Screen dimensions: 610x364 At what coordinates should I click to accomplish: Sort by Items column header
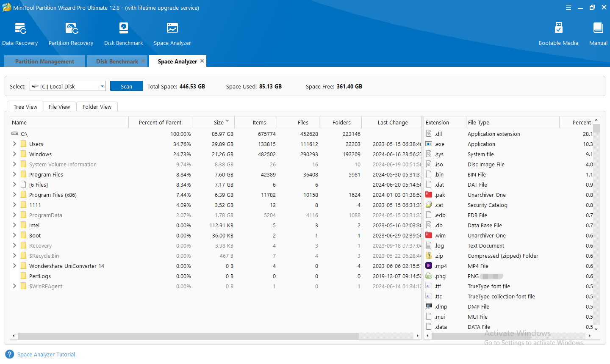[256, 122]
